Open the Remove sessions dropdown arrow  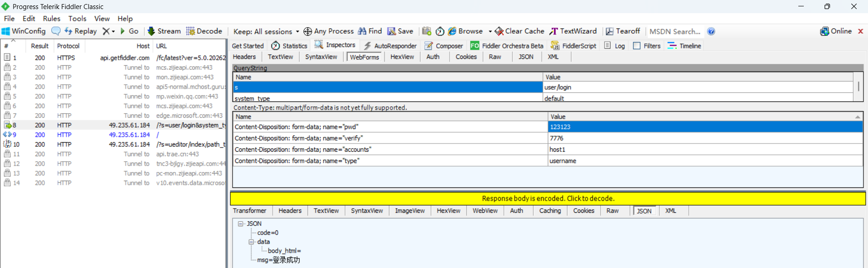[113, 31]
